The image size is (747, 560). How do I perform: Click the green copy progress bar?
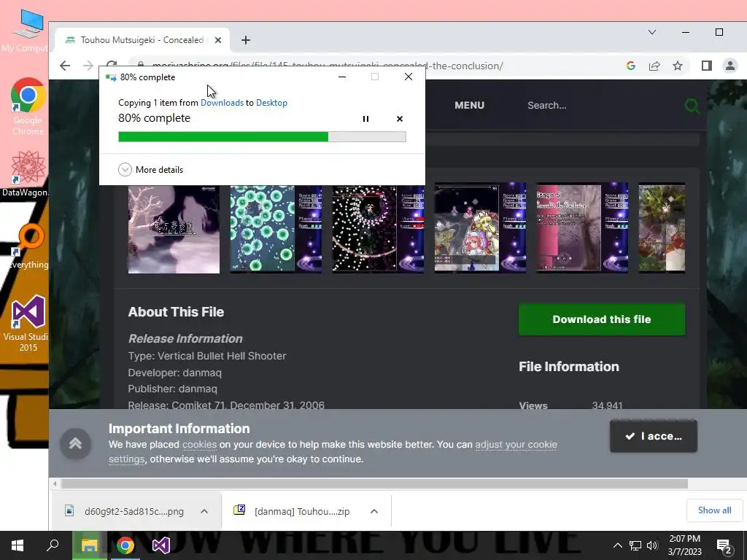point(262,136)
